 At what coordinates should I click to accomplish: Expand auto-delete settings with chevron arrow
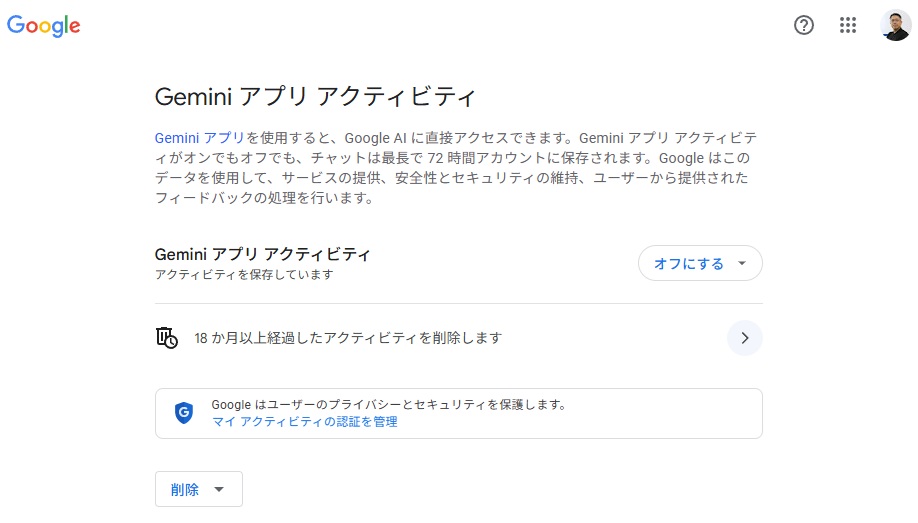tap(745, 338)
